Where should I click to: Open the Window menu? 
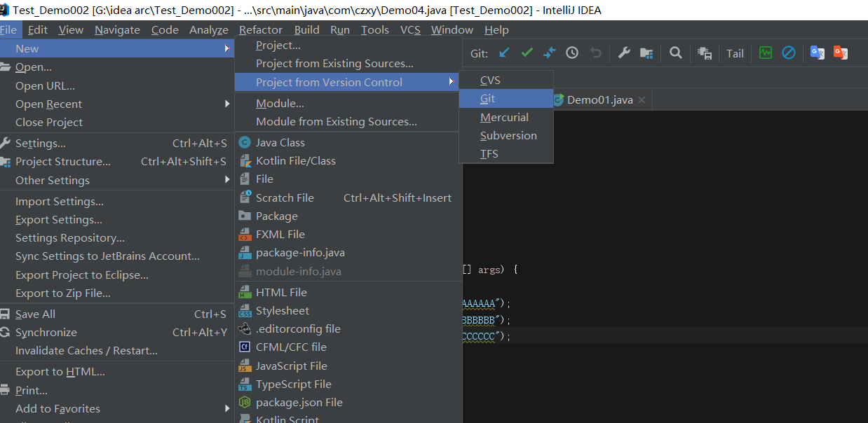(452, 29)
